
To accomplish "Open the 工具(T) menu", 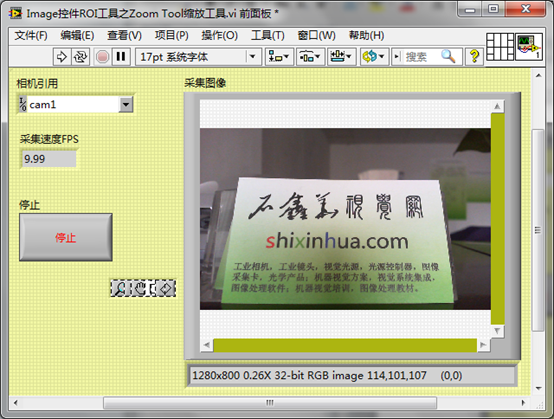I will click(x=268, y=35).
